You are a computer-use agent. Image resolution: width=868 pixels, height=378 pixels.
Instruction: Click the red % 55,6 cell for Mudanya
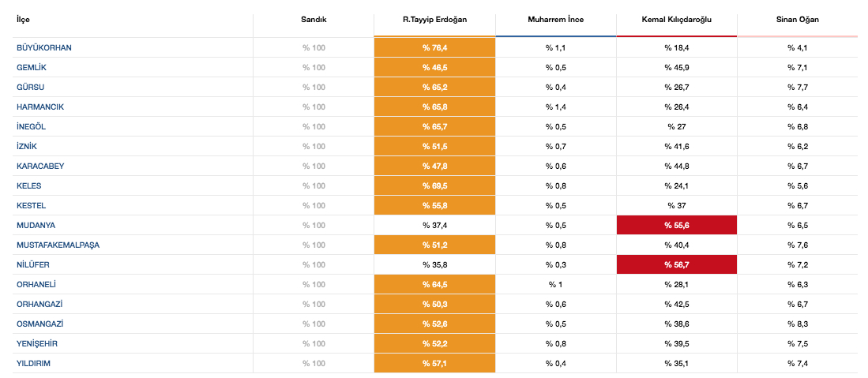pyautogui.click(x=676, y=226)
